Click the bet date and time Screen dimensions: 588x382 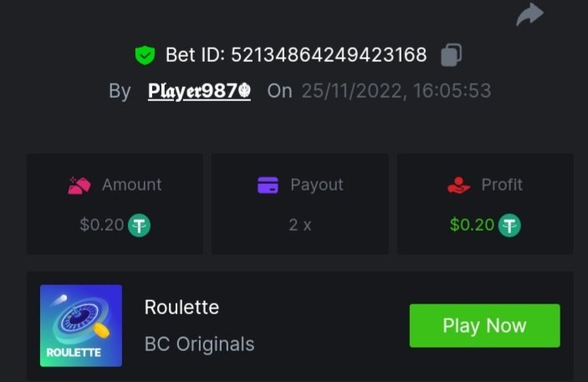pyautogui.click(x=396, y=91)
